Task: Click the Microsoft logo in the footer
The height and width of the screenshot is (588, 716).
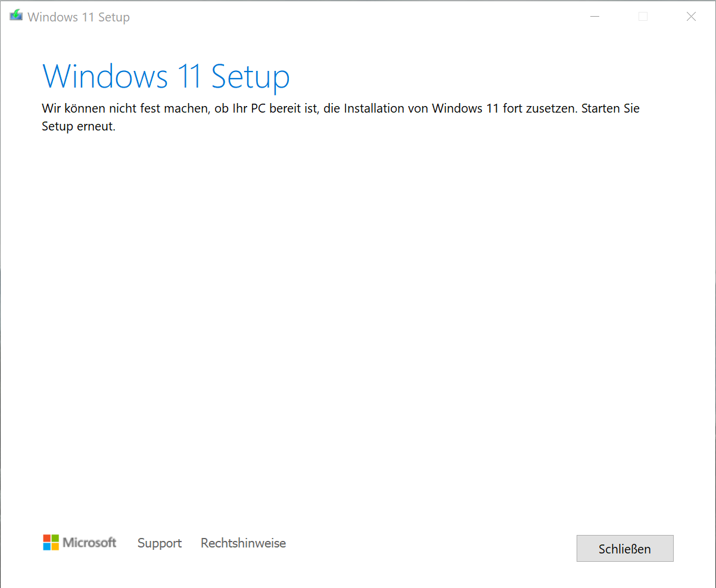Action: 80,543
